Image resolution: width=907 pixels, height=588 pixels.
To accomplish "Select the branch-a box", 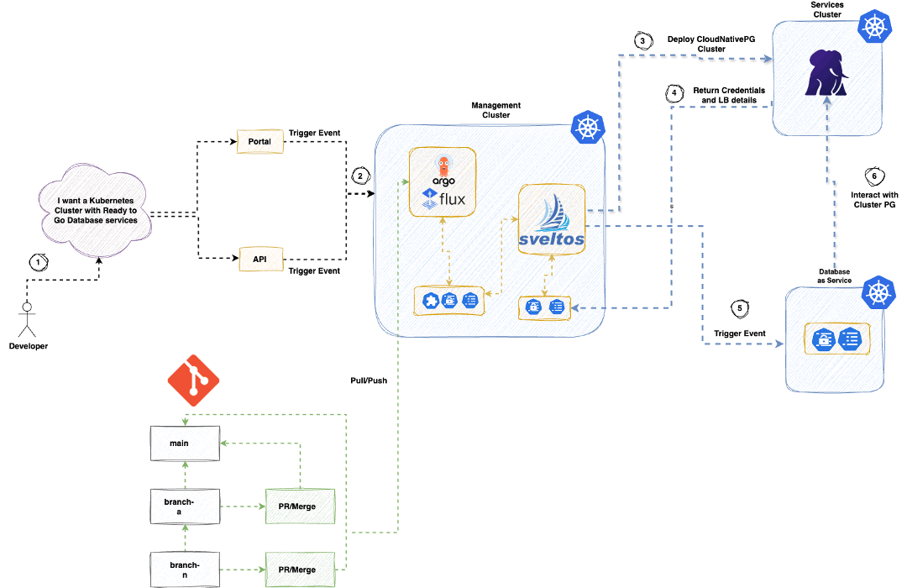I will [185, 506].
